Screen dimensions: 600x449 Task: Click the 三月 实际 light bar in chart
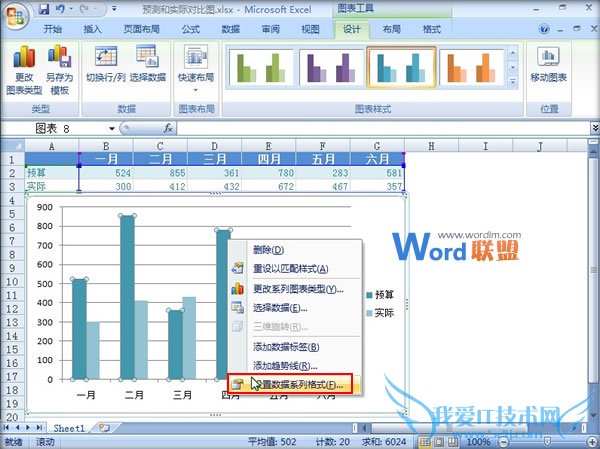pyautogui.click(x=189, y=338)
